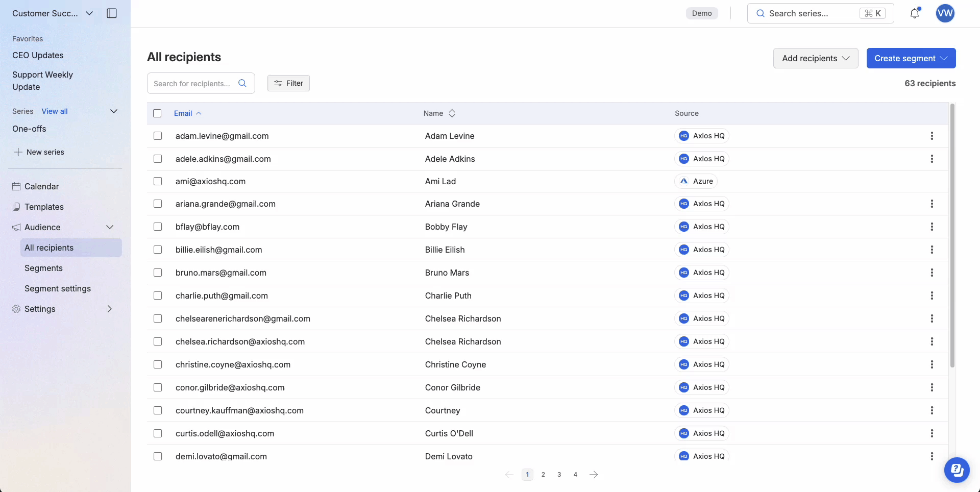Viewport: 980px width, 492px height.
Task: Click the table vertical scrollbar
Action: pos(952,235)
